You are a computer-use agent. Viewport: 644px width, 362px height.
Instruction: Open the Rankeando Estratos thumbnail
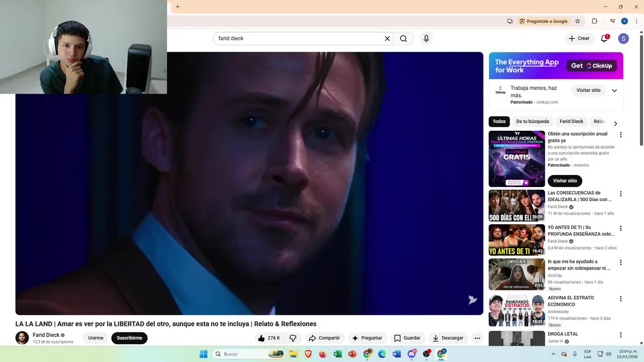[x=517, y=311]
